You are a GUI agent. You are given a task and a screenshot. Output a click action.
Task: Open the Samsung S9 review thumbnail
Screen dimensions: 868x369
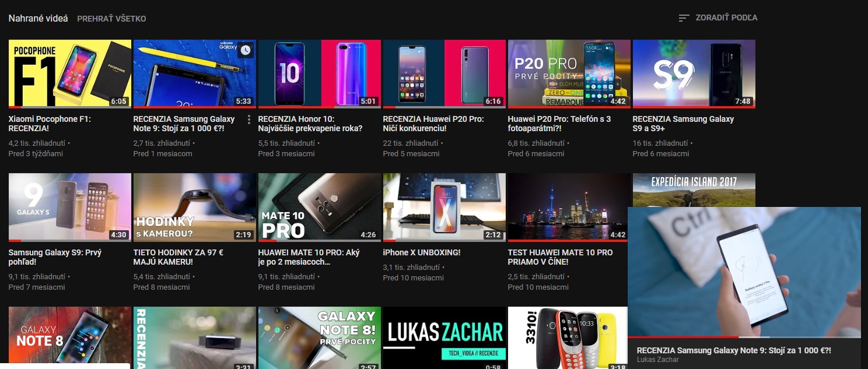[x=694, y=73]
